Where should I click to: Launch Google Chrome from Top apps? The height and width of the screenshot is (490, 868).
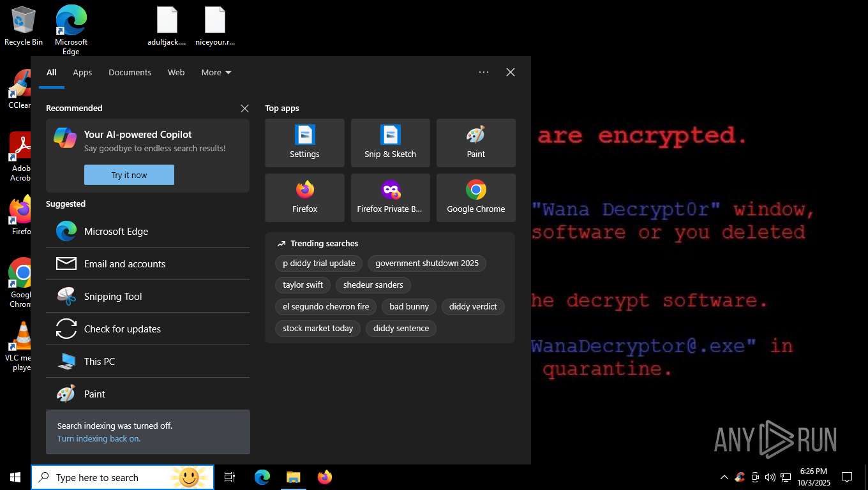475,198
